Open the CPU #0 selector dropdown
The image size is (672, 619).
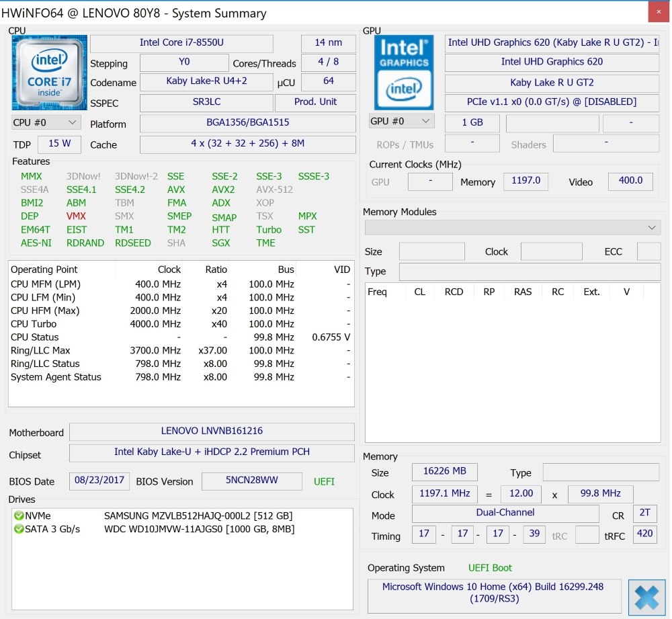[x=45, y=122]
